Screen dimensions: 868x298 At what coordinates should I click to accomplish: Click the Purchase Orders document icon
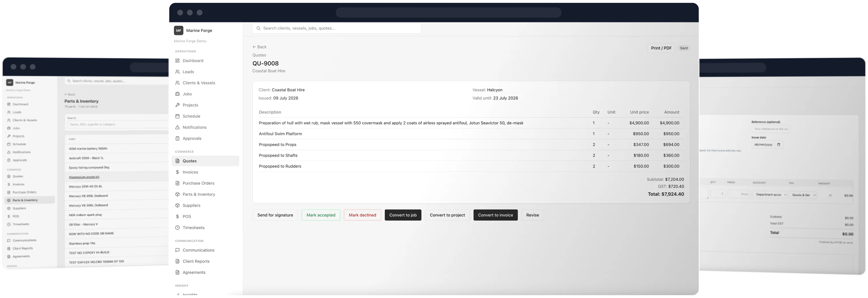[177, 183]
